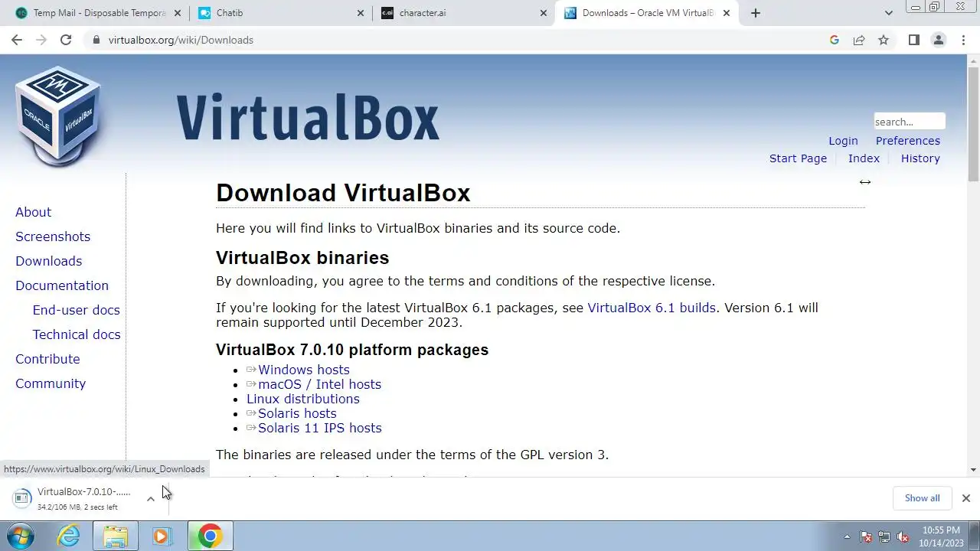Click the address bar URL
Image resolution: width=980 pixels, height=551 pixels.
click(181, 40)
